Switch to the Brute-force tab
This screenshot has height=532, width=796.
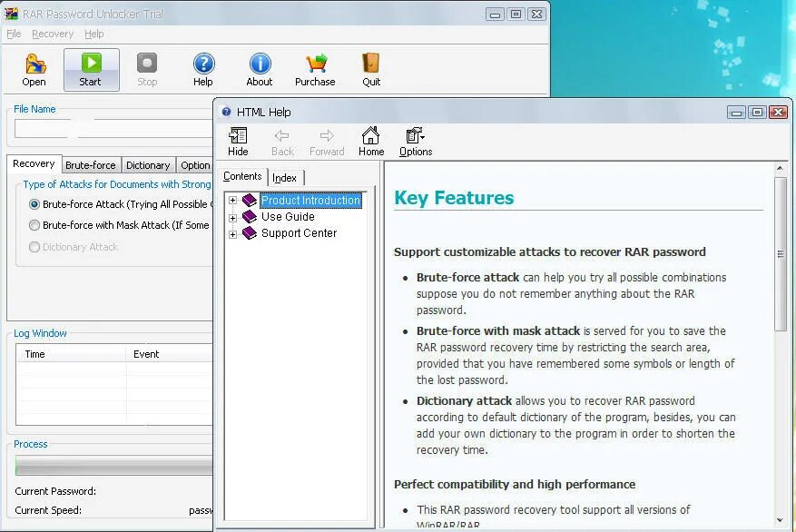tap(91, 165)
